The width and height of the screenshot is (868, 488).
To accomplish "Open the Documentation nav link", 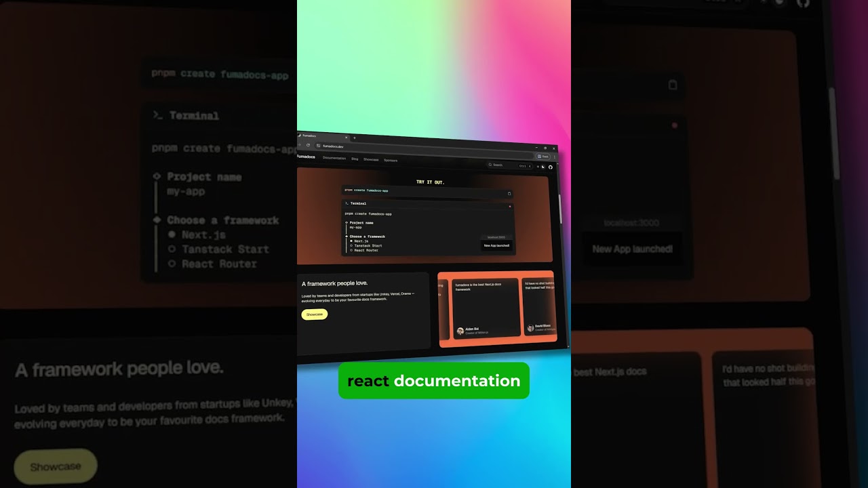I will tap(334, 158).
